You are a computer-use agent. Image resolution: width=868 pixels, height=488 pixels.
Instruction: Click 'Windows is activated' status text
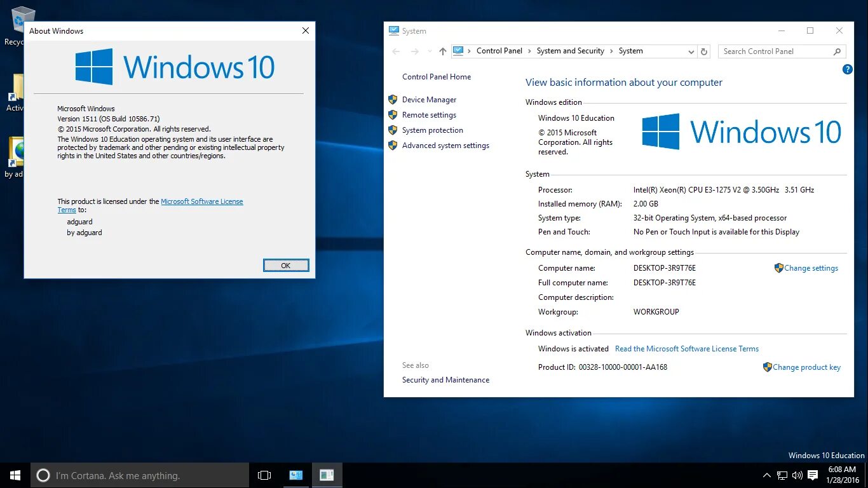[573, 349]
